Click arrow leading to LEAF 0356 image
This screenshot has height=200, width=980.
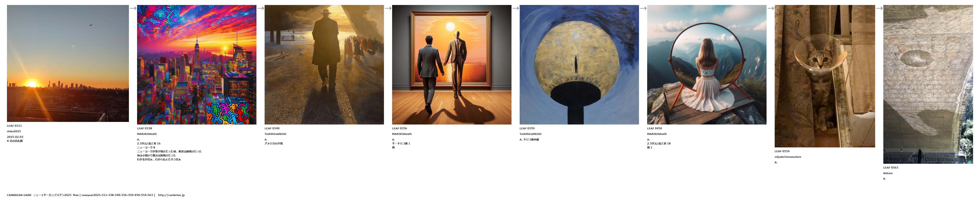(x=388, y=8)
